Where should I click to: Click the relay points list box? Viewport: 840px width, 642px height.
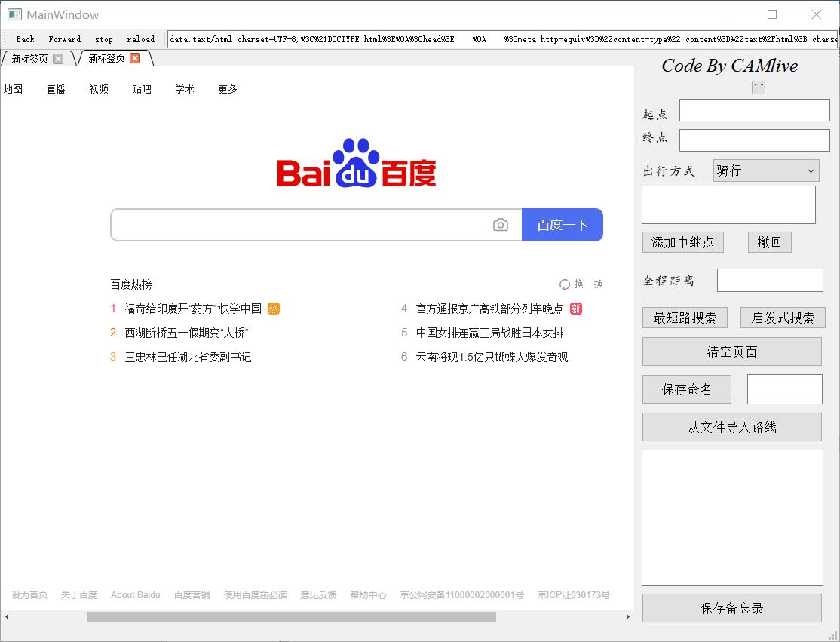click(x=728, y=204)
